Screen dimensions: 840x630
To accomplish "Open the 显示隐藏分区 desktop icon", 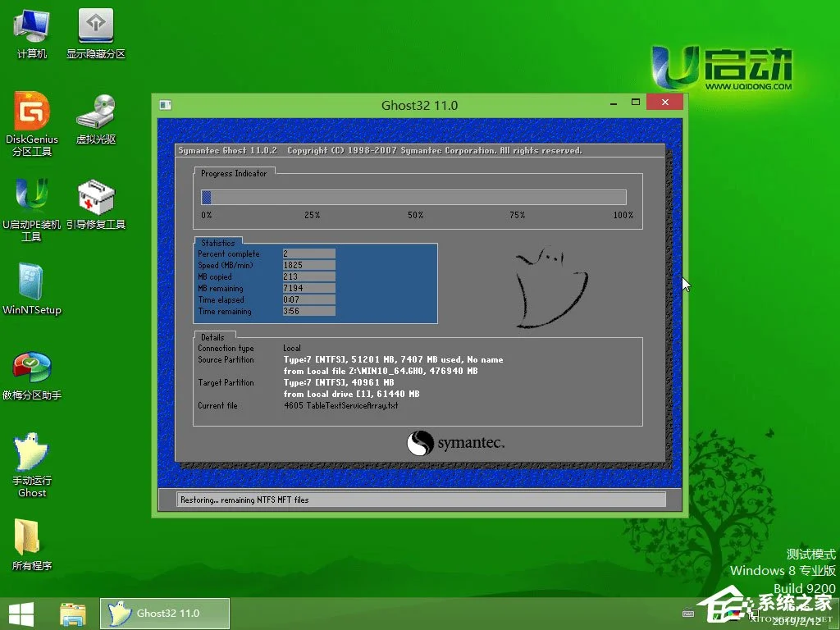I will (96, 33).
